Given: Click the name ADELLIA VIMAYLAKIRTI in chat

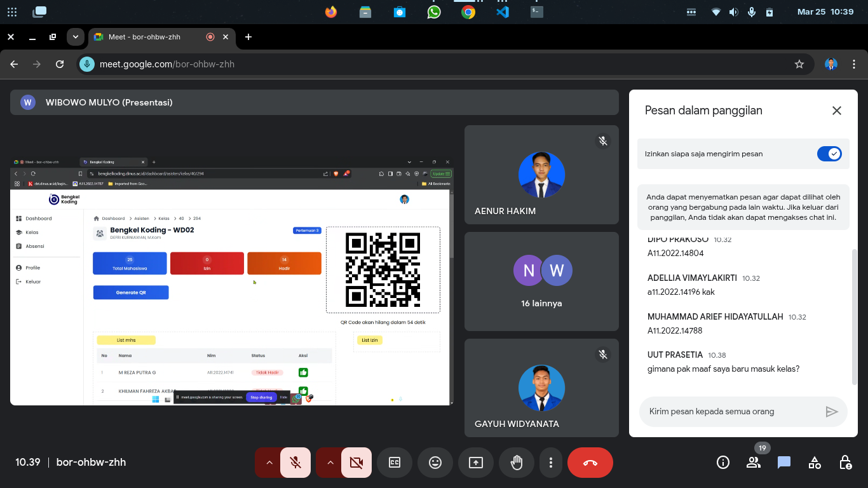Looking at the screenshot, I should (x=692, y=278).
